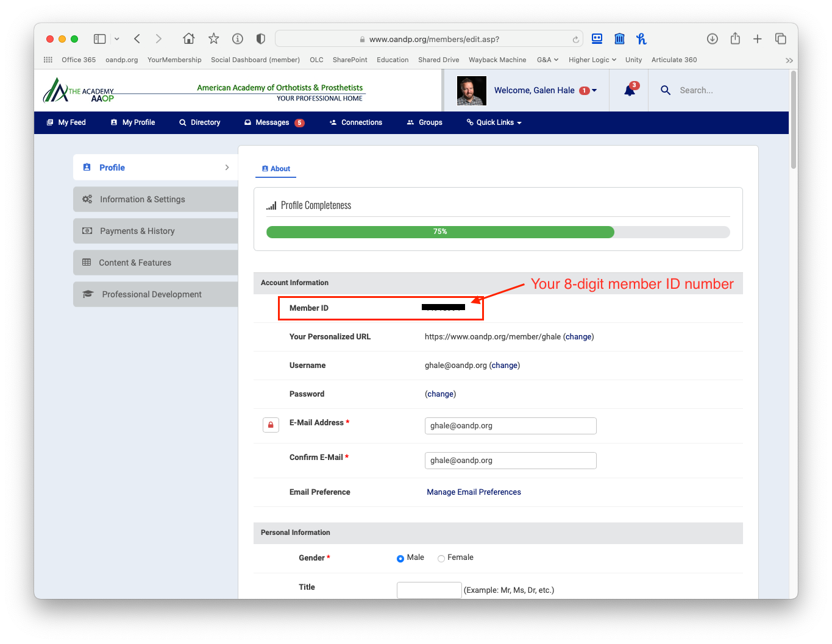Click the bookmark star icon in toolbar

pos(213,39)
